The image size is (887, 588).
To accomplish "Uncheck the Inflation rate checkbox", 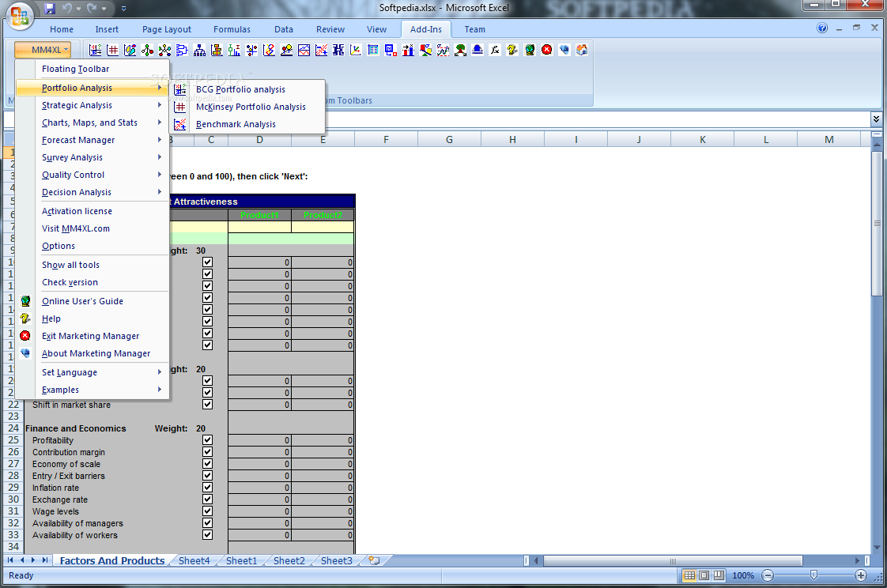I will tap(208, 488).
